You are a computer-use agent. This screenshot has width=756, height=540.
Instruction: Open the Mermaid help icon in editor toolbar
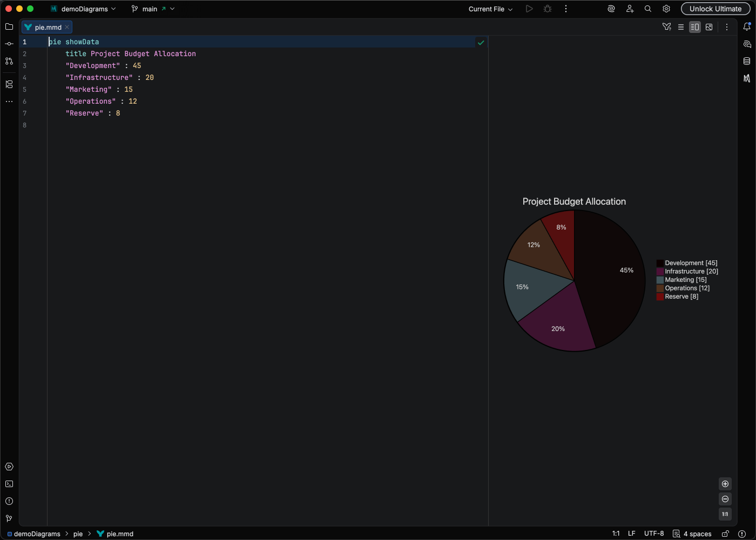coord(667,27)
